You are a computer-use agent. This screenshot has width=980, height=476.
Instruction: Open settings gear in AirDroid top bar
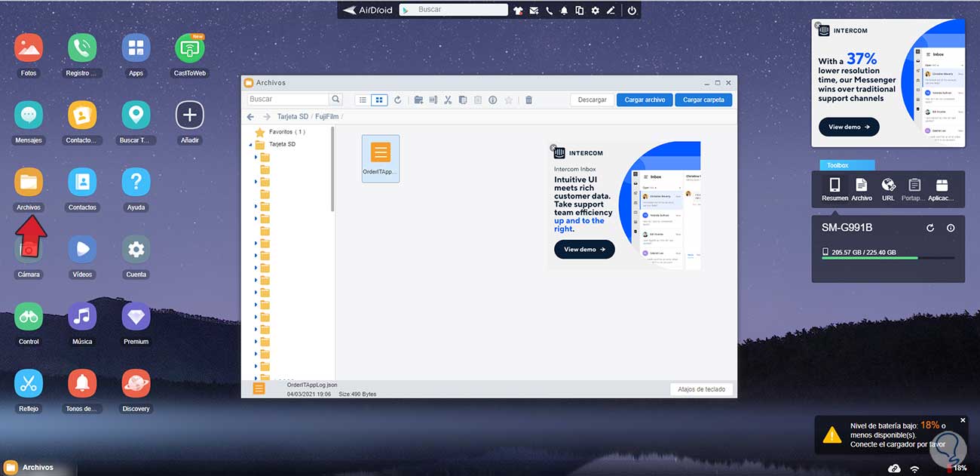tap(595, 11)
